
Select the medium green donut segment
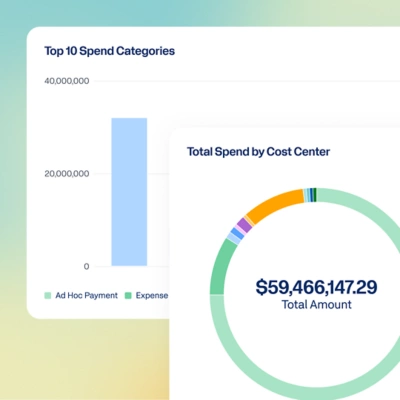coord(220,268)
